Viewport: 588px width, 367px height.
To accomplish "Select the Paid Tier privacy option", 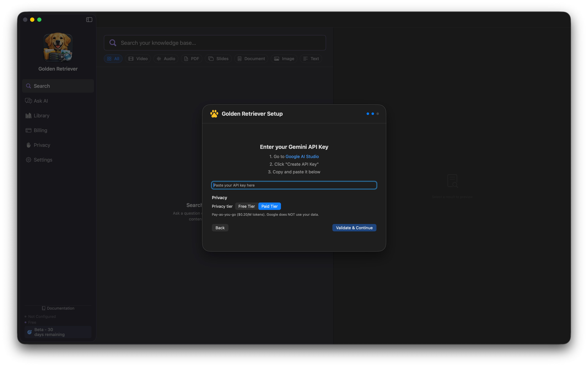I will tap(269, 206).
